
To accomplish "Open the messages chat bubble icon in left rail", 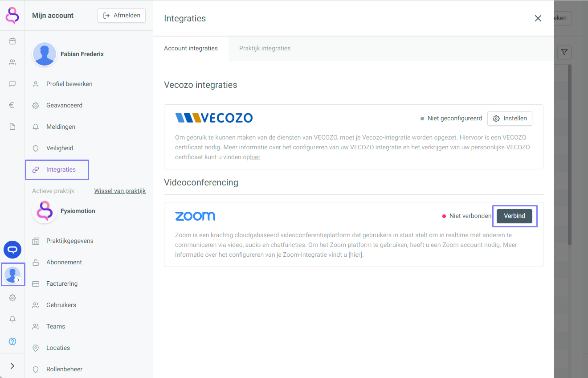I will click(12, 84).
